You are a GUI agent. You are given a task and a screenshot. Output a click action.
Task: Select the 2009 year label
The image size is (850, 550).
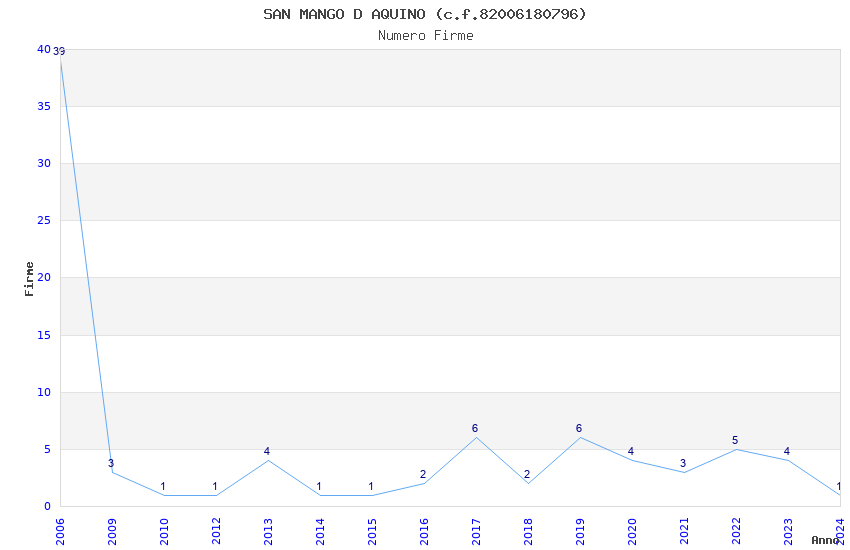[x=112, y=532]
